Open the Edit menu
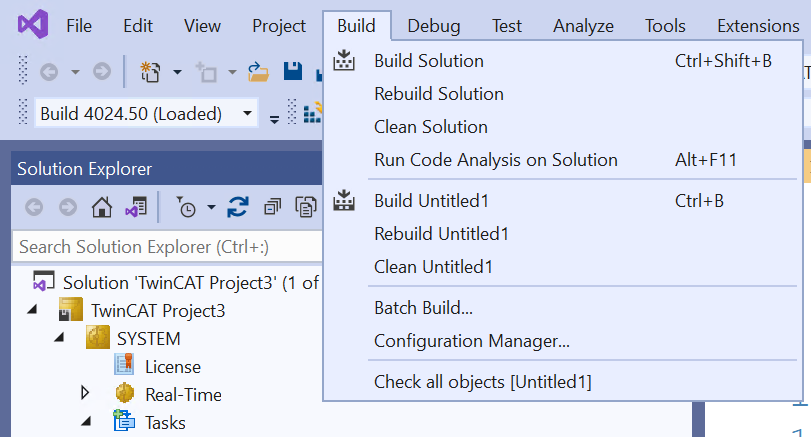Image resolution: width=811 pixels, height=437 pixels. 138,26
